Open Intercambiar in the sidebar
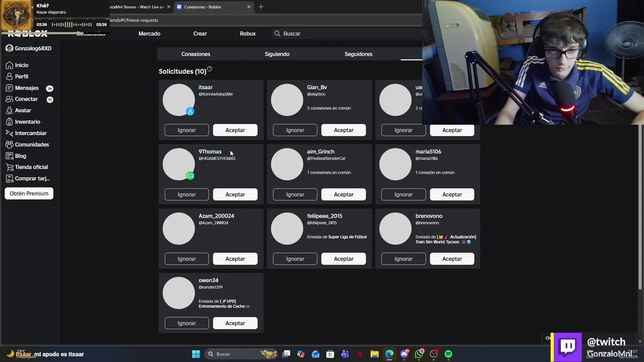This screenshot has width=644, height=362. [26, 133]
